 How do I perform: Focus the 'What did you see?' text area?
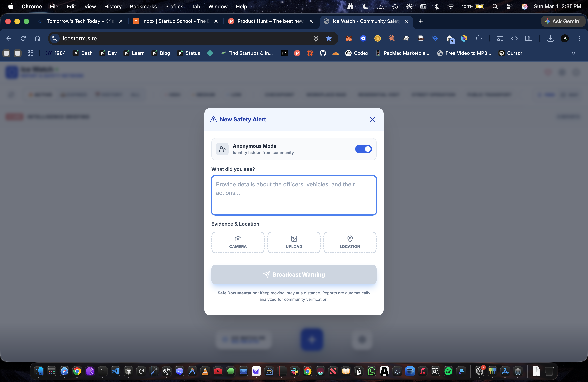coord(294,195)
